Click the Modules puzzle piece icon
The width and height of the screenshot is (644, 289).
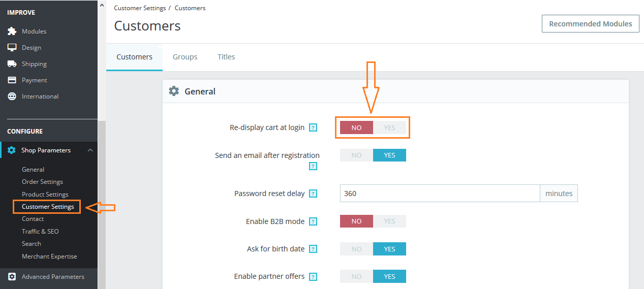[x=12, y=31]
